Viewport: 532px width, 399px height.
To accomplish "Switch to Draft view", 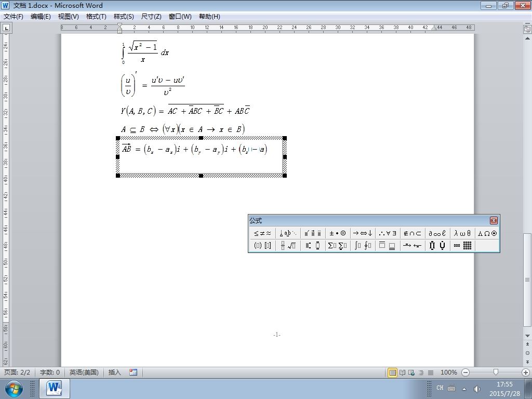I will tap(431, 373).
